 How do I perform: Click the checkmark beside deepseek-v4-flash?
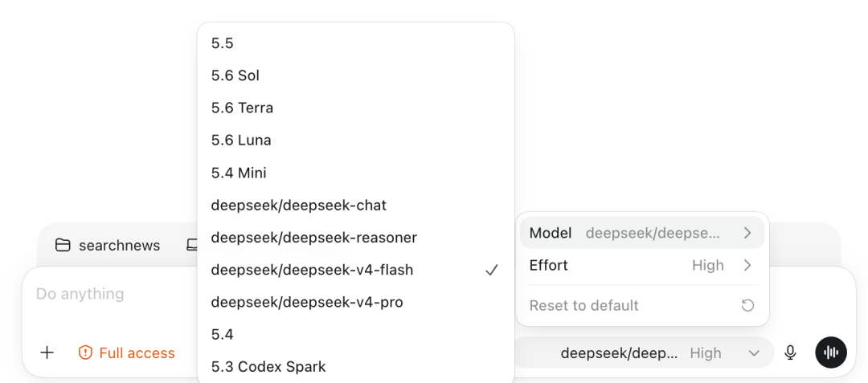(x=492, y=271)
